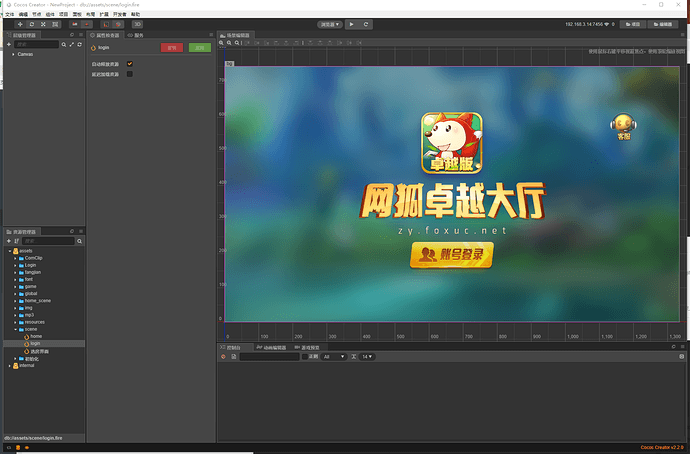690x454 pixels.
Task: Play the scene preview
Action: [x=352, y=24]
